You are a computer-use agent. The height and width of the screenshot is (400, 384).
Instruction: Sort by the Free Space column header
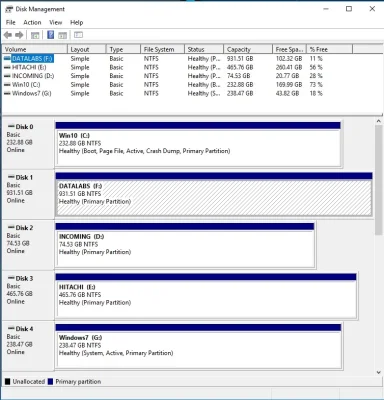click(x=290, y=49)
